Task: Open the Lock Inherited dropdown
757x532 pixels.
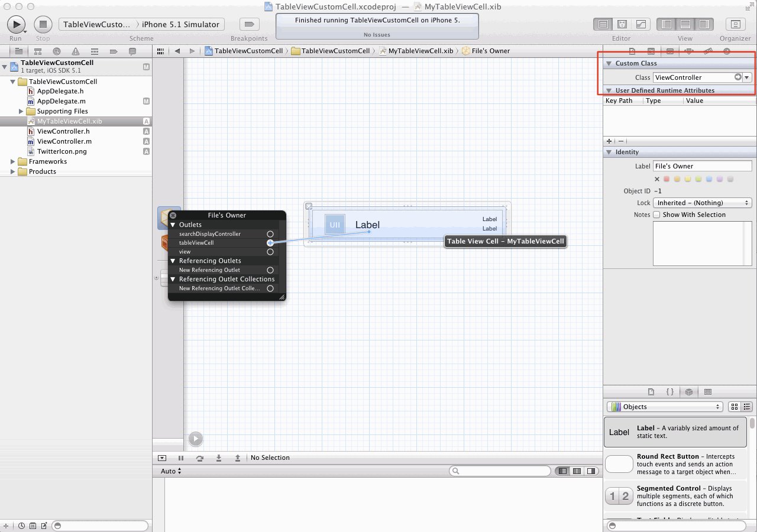Action: pos(702,203)
